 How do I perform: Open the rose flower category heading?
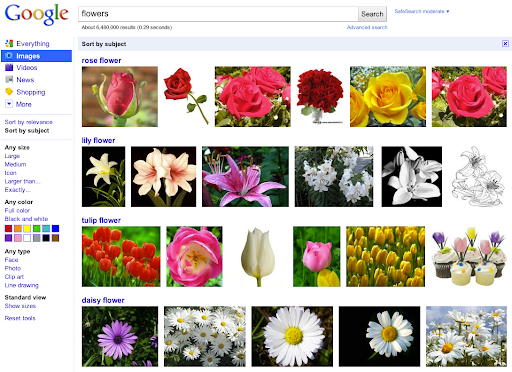point(101,60)
